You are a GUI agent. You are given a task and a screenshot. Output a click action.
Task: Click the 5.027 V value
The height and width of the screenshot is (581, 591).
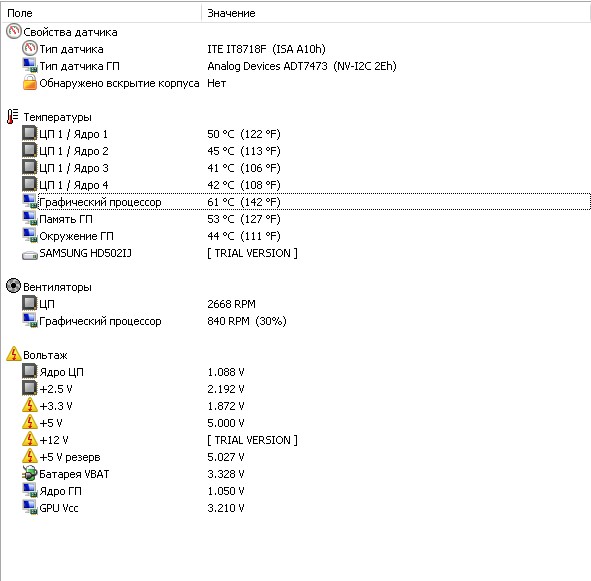(x=226, y=457)
